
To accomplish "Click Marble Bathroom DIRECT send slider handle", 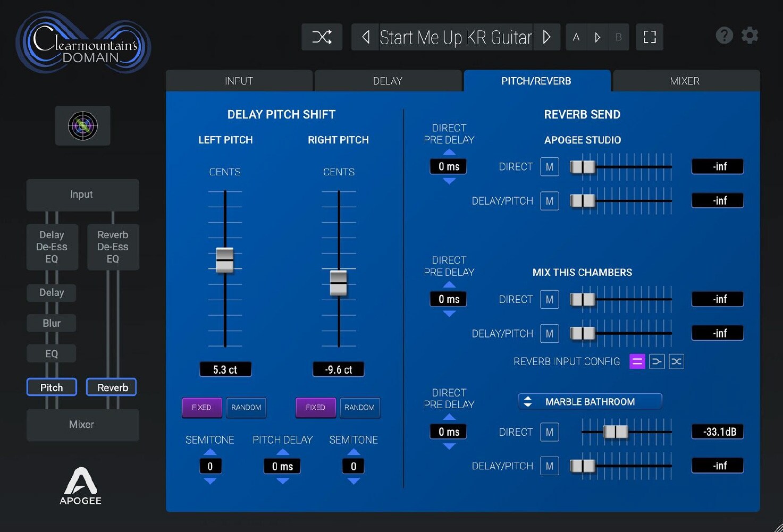I will pos(616,432).
